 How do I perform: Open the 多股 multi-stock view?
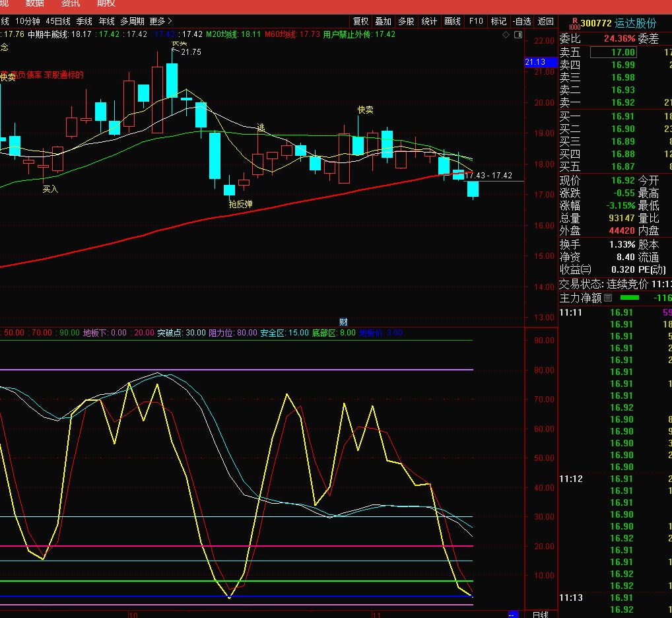[x=406, y=21]
